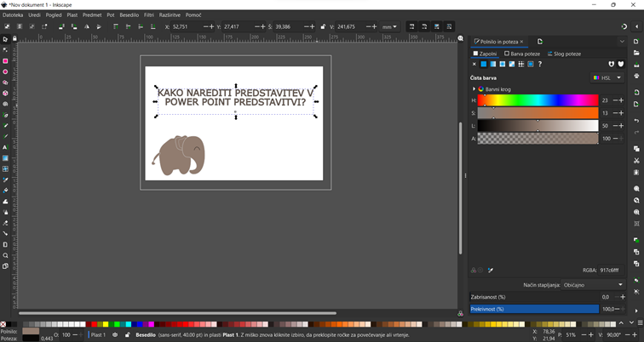
Task: Choose flat color fill icon
Action: (x=483, y=64)
